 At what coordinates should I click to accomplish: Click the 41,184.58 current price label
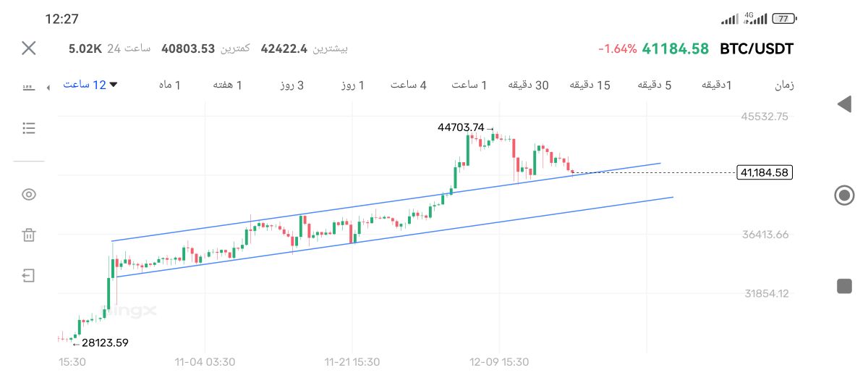(764, 172)
